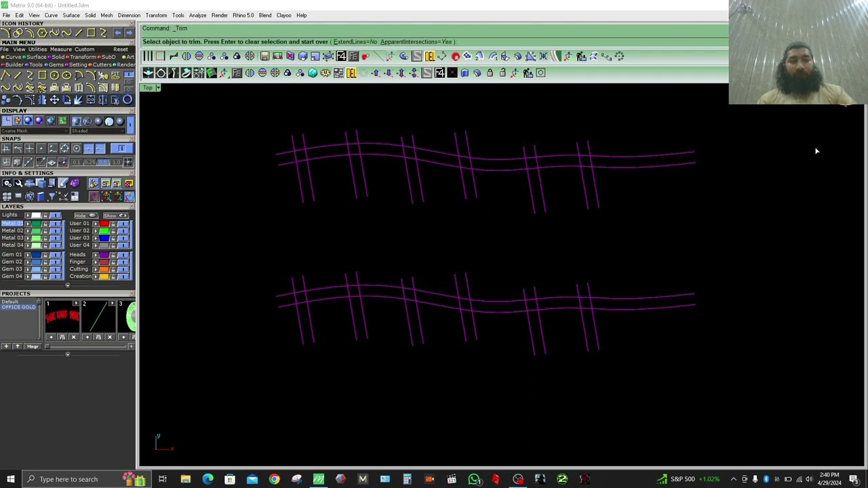Select the rectangle curve tool in Main Menu

[x=42, y=75]
